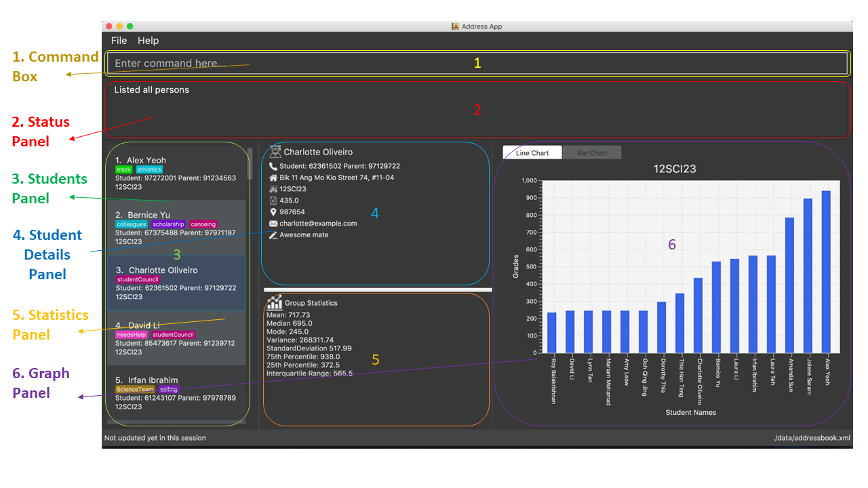
Task: Click the Group Statistics chart icon
Action: pyautogui.click(x=275, y=302)
